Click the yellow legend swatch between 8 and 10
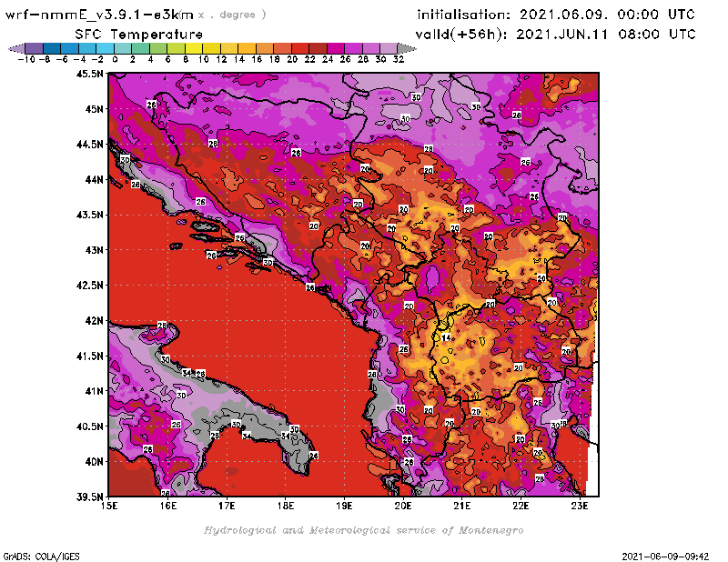 click(194, 48)
